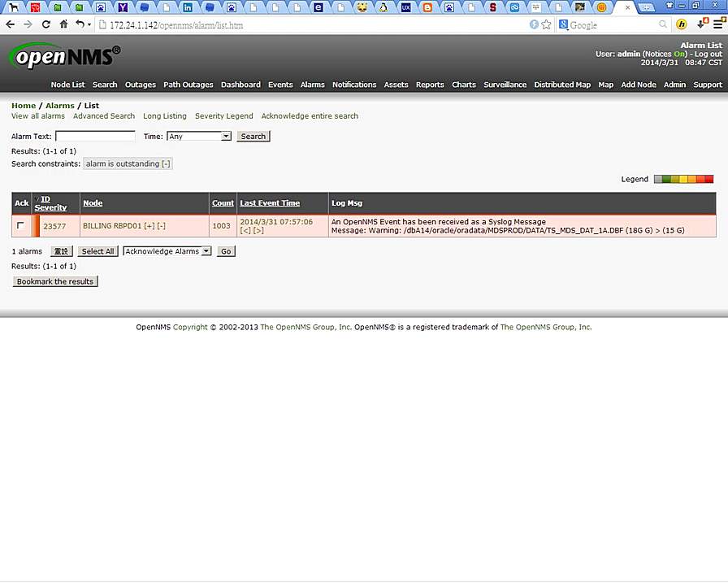
Task: Bookmark this page with the star icon
Action: tap(547, 24)
